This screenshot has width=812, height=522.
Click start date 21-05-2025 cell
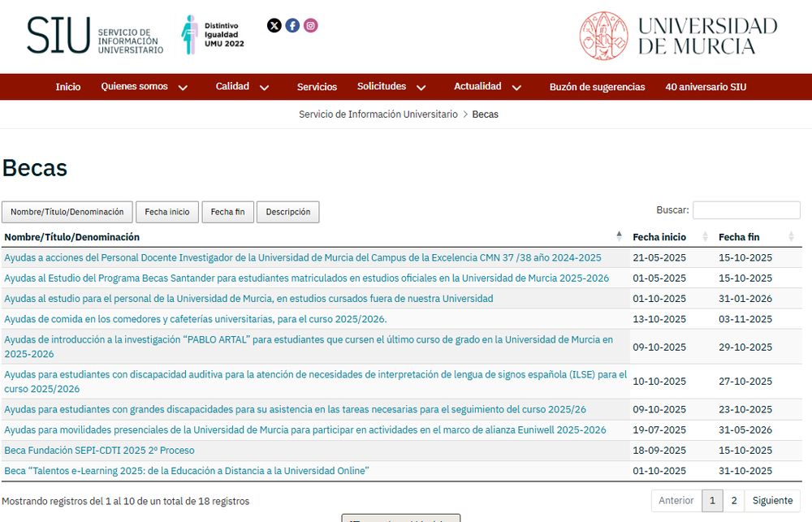pos(659,258)
